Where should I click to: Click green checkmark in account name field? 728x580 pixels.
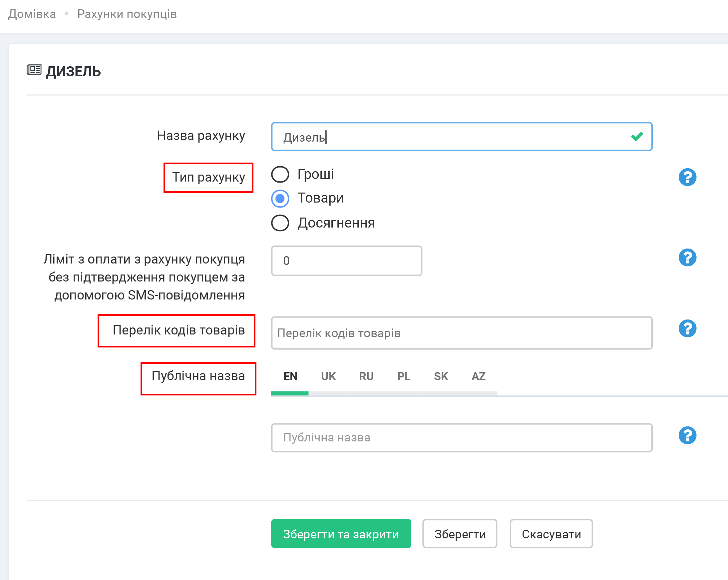tap(636, 137)
